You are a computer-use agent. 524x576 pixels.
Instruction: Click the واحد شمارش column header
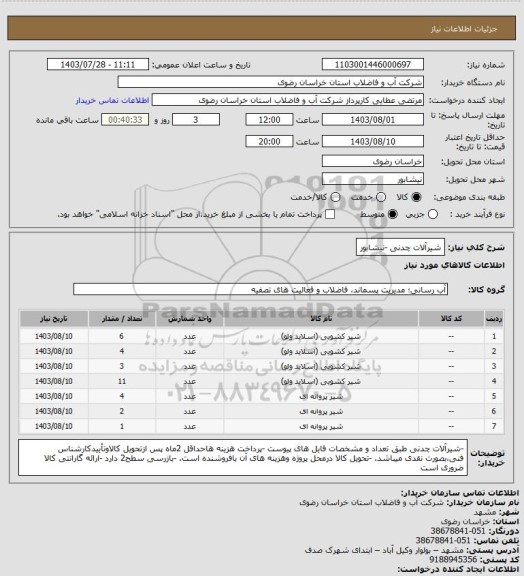(x=190, y=318)
